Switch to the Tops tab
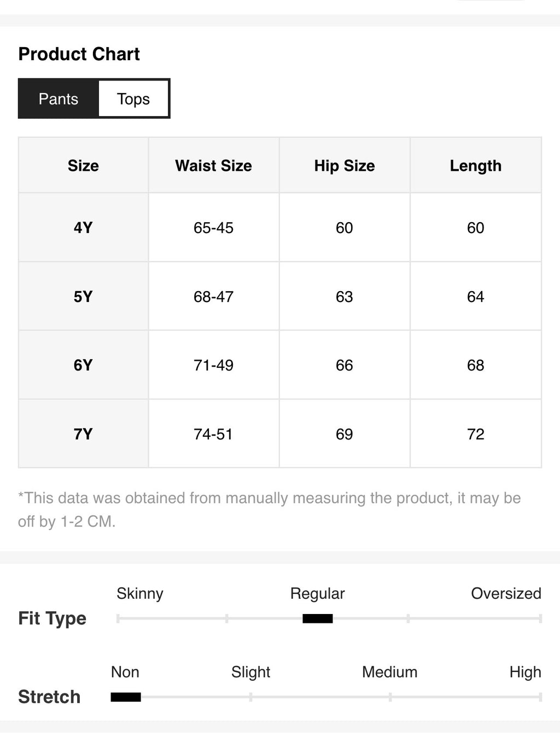This screenshot has height=741, width=560. pos(133,99)
